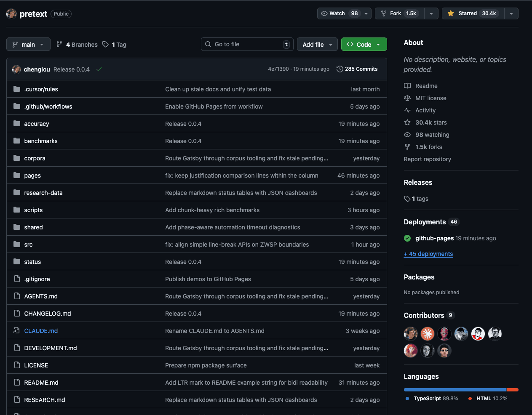Open the + 45 deployments link

tap(428, 254)
